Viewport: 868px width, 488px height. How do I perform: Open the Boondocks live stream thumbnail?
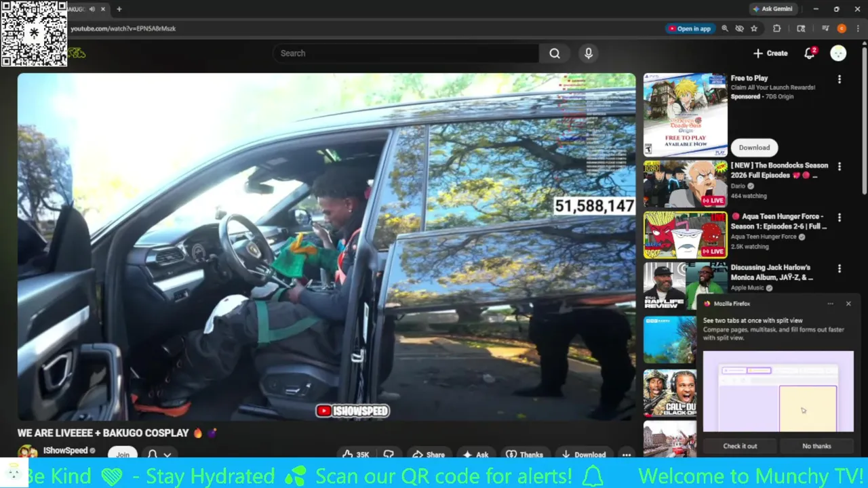click(685, 184)
